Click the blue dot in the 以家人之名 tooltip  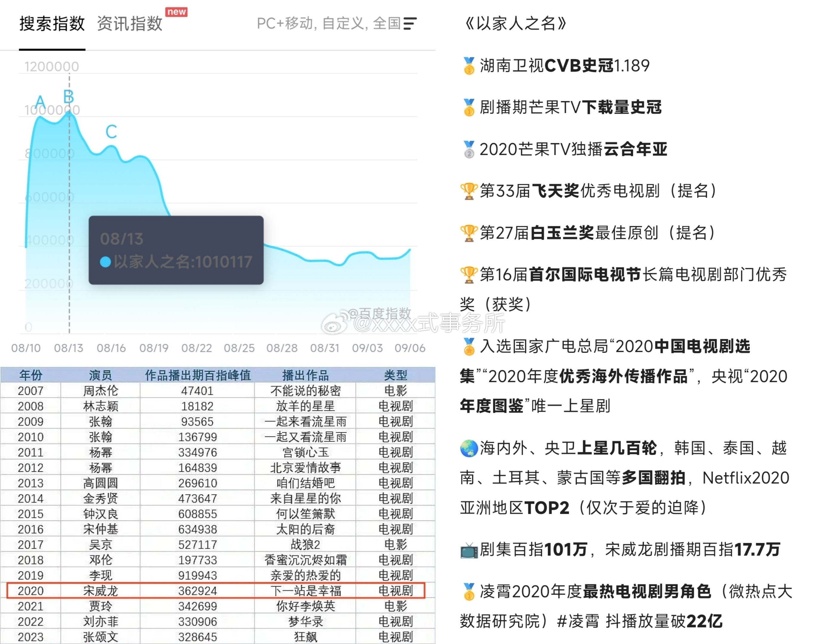pos(105,262)
